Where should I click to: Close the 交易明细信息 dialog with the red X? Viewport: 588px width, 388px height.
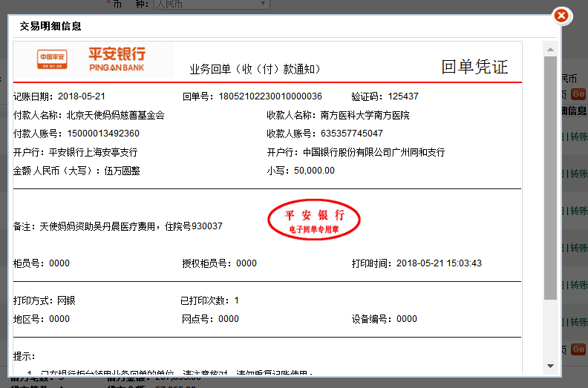click(561, 16)
